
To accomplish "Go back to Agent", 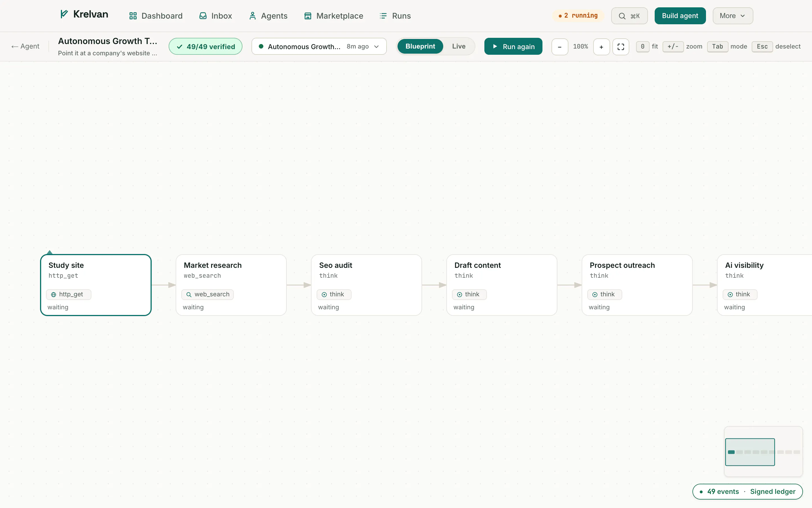I will (25, 46).
